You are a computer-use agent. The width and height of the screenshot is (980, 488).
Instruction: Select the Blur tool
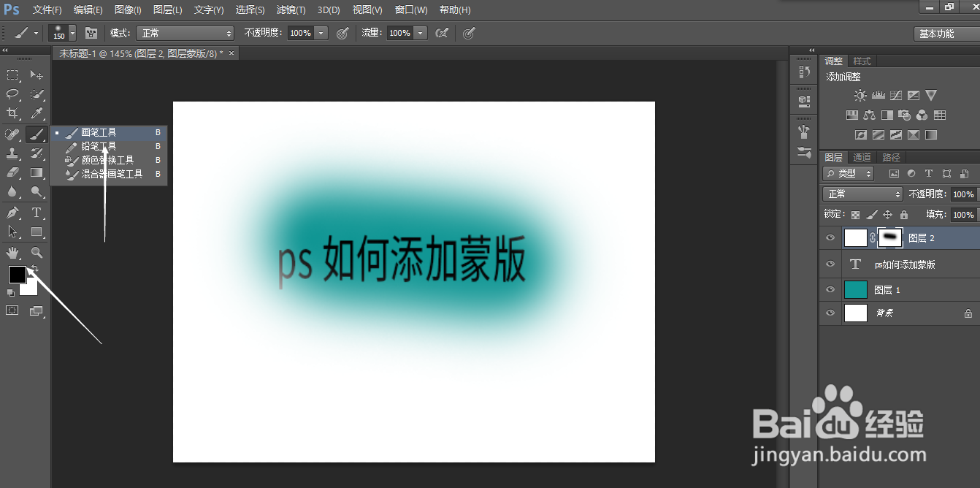pyautogui.click(x=13, y=192)
